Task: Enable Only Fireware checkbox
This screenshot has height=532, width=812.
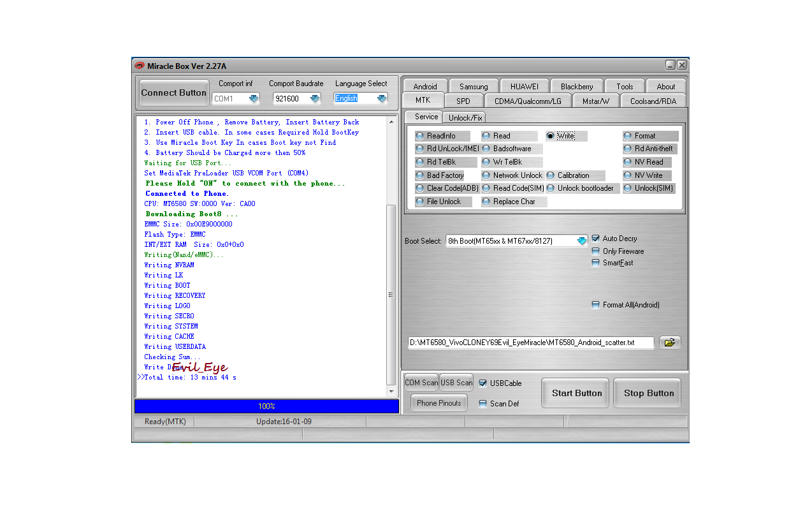Action: pyautogui.click(x=596, y=251)
